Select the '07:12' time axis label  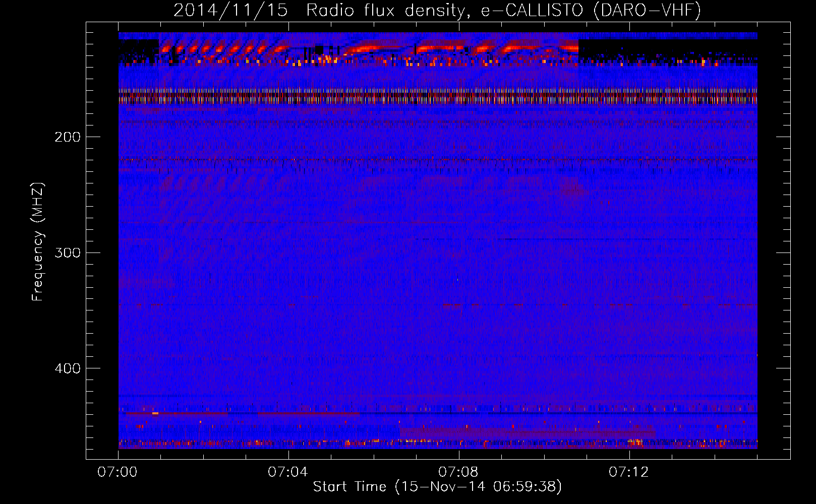(x=629, y=472)
